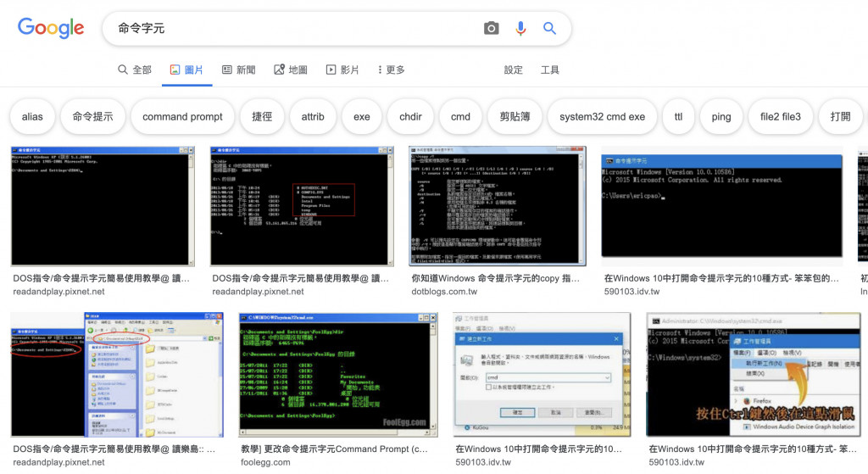Select the ttl chip
This screenshot has height=474, width=868.
[678, 117]
